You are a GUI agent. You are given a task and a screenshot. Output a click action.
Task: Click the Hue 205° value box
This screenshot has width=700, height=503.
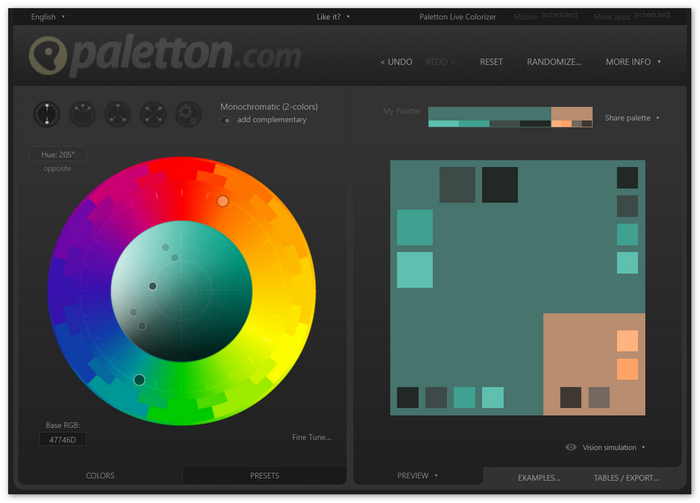click(58, 154)
